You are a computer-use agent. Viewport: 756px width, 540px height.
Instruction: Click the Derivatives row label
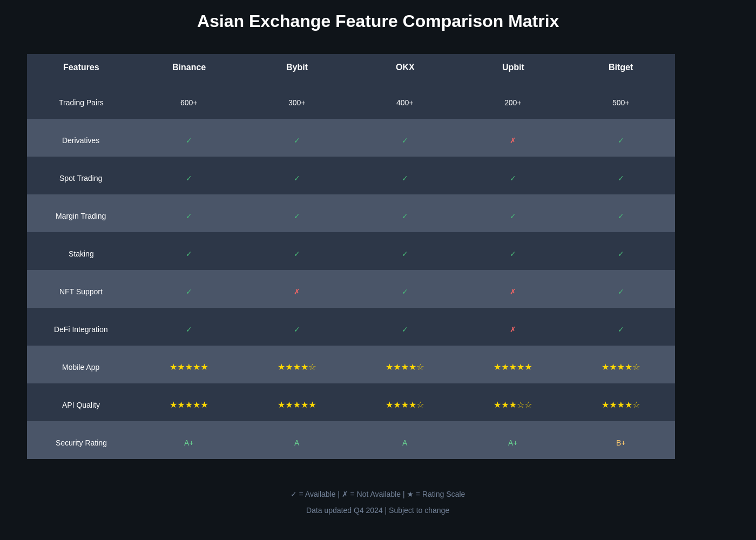click(81, 140)
